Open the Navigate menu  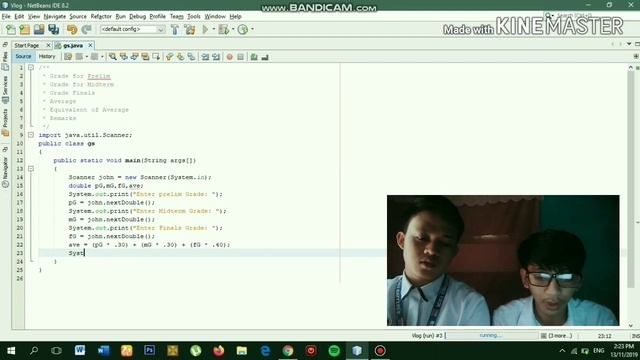point(55,16)
